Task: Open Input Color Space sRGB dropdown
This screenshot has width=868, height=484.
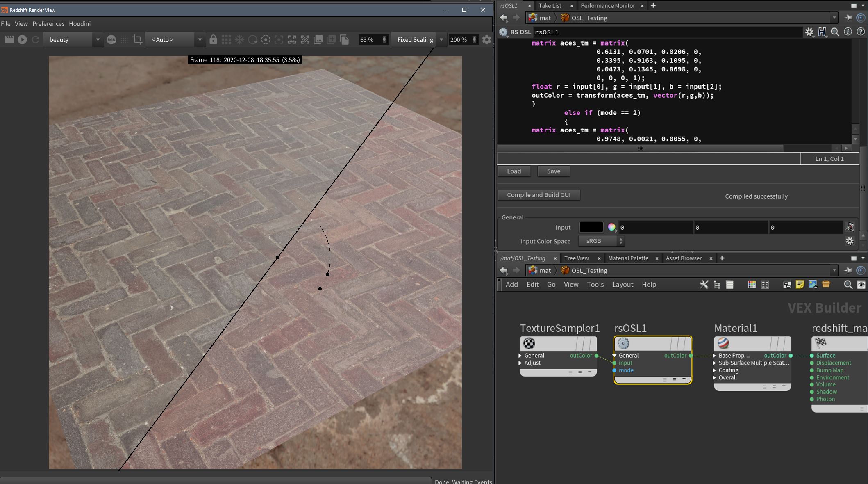Action: click(x=601, y=241)
